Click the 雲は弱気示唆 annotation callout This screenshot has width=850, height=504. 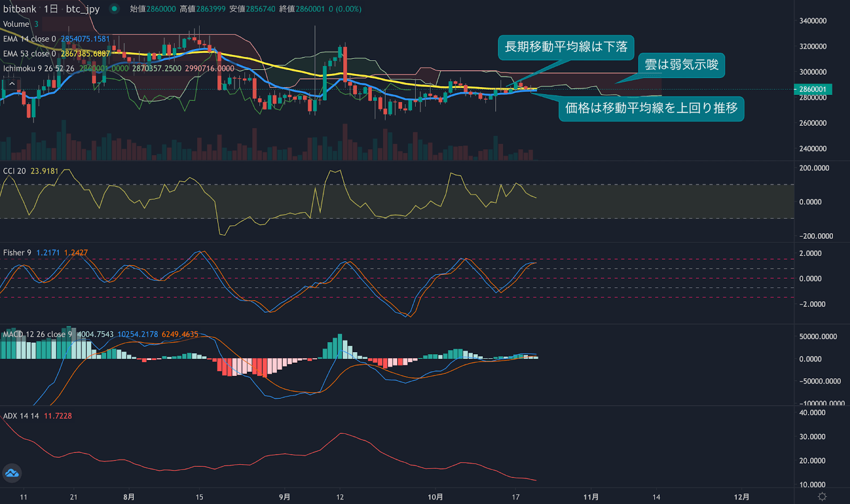pos(682,65)
